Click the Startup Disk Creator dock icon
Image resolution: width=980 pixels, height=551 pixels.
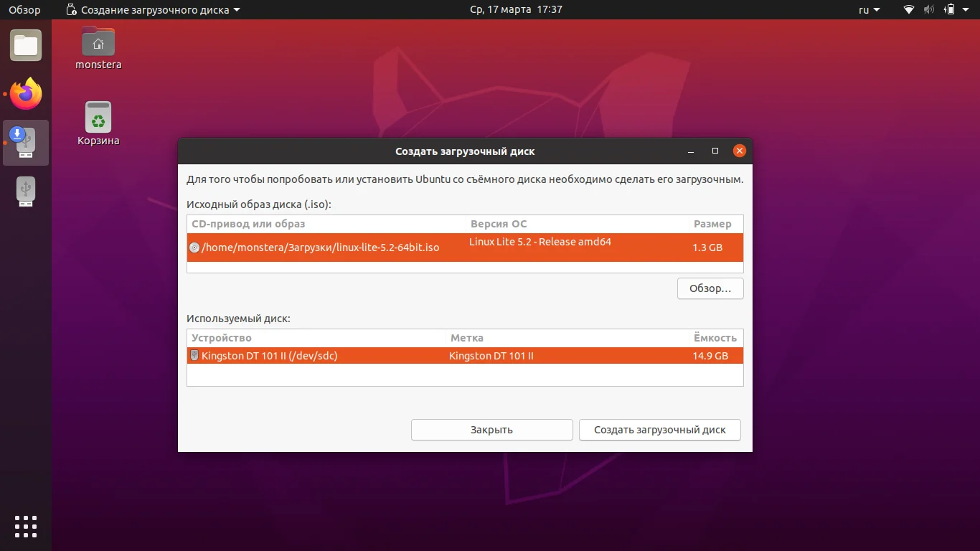pos(26,142)
